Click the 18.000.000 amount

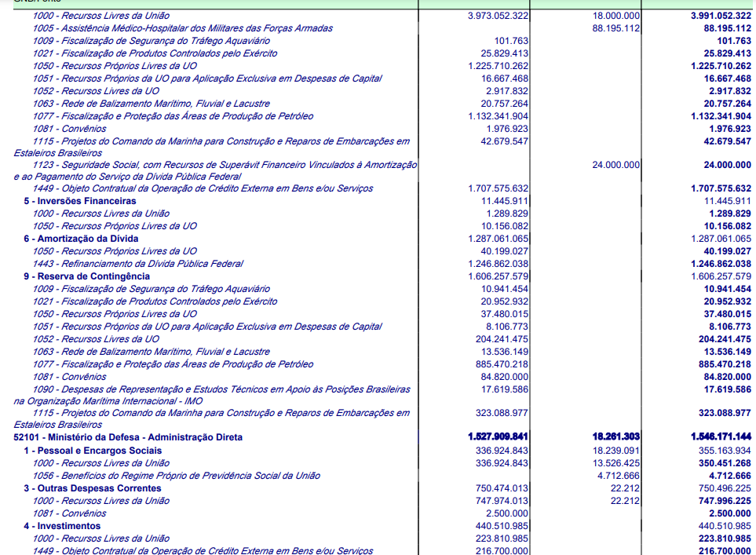point(616,16)
